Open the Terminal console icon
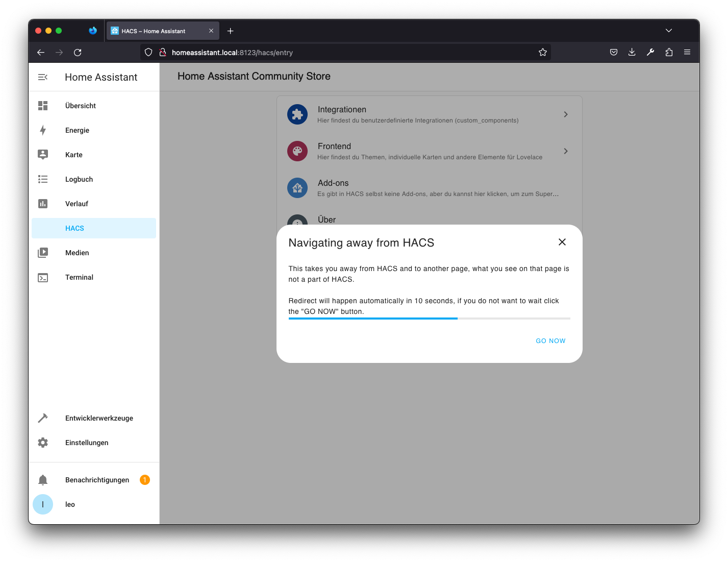The image size is (728, 562). 43,278
